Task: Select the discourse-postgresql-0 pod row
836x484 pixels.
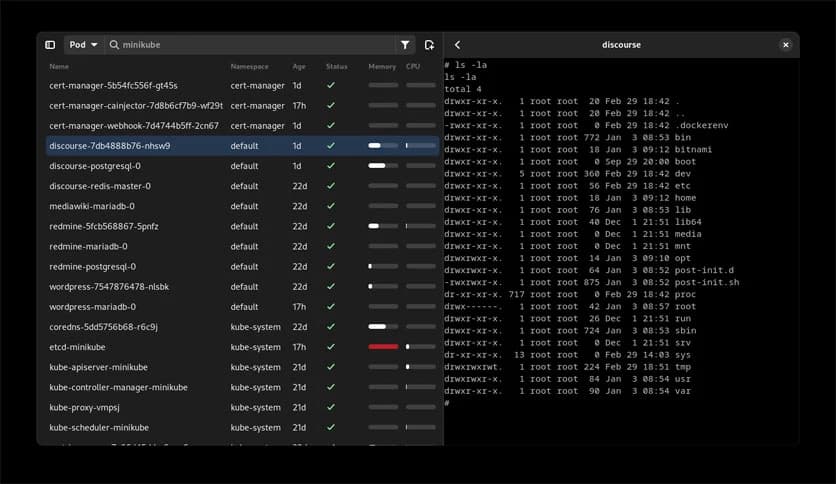Action: click(95, 166)
